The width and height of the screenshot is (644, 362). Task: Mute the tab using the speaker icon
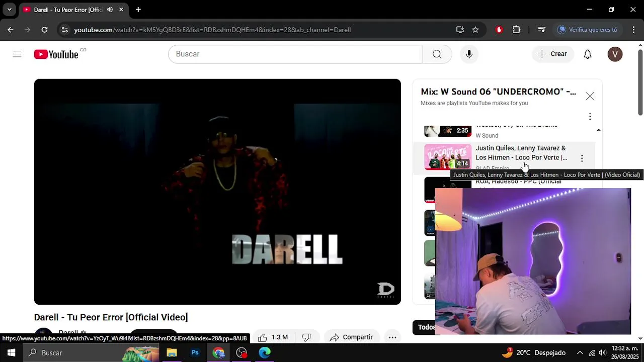110,10
